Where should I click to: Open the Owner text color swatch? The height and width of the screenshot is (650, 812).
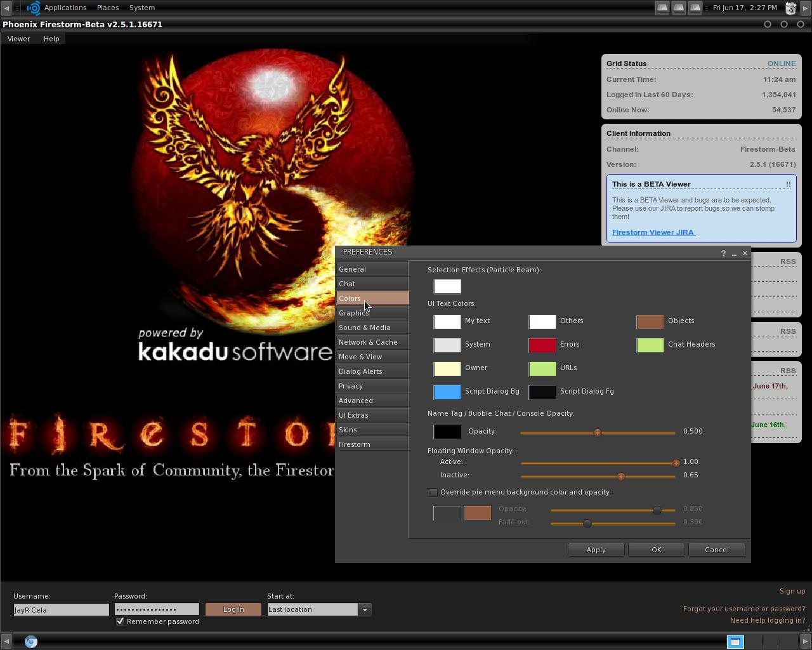coord(447,368)
